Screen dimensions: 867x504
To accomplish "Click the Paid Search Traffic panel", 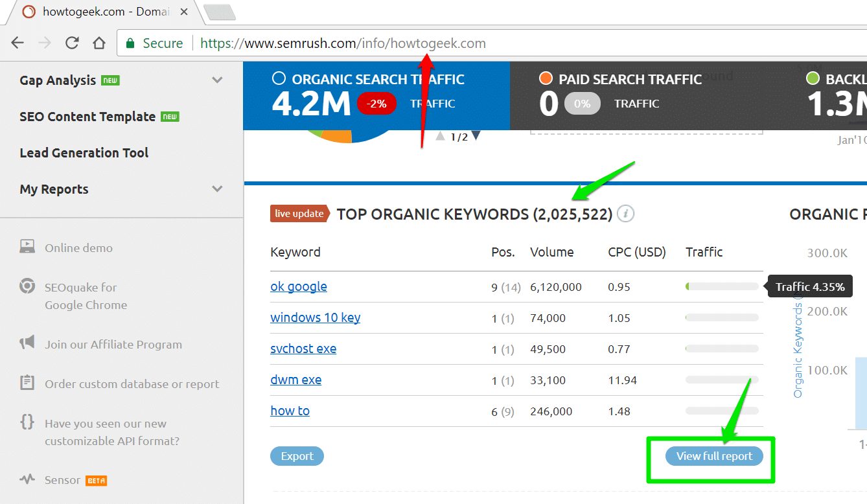I will 643,96.
